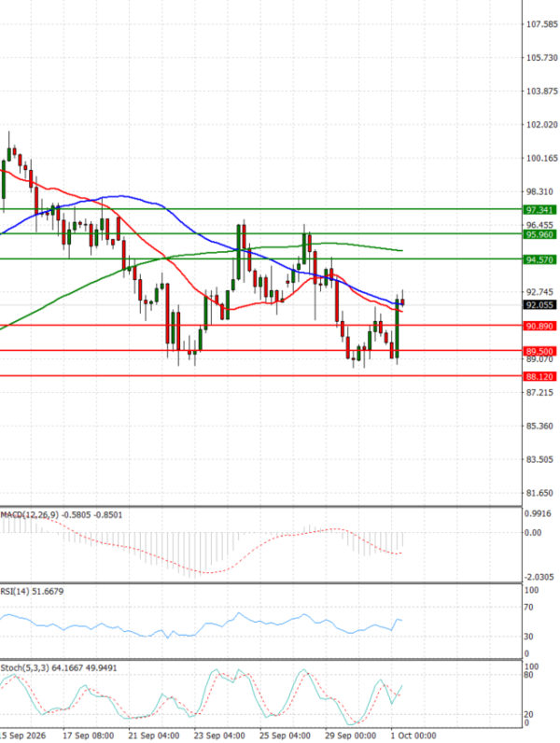Click the 29 Sep 00:00 time label
The image size is (560, 743).
point(350,736)
